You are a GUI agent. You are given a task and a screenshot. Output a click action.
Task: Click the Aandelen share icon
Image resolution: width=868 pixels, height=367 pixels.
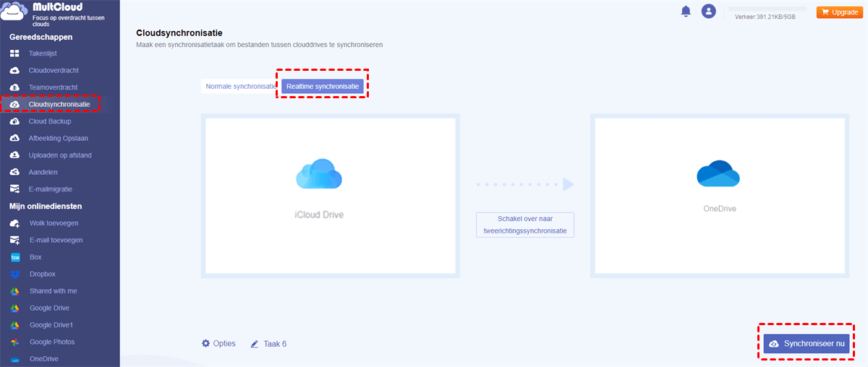tap(14, 172)
